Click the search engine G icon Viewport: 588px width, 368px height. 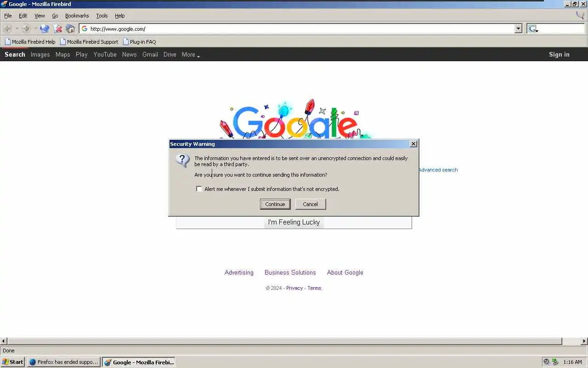pos(532,29)
